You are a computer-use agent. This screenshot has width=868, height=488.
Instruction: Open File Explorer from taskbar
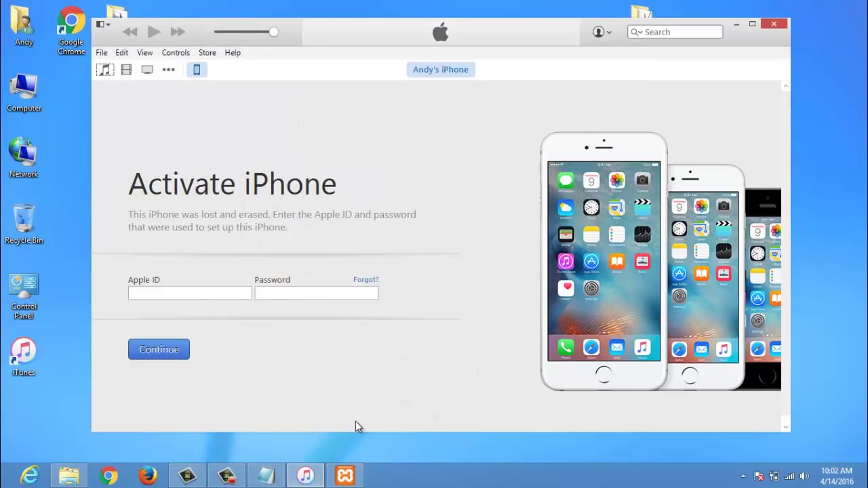click(68, 476)
